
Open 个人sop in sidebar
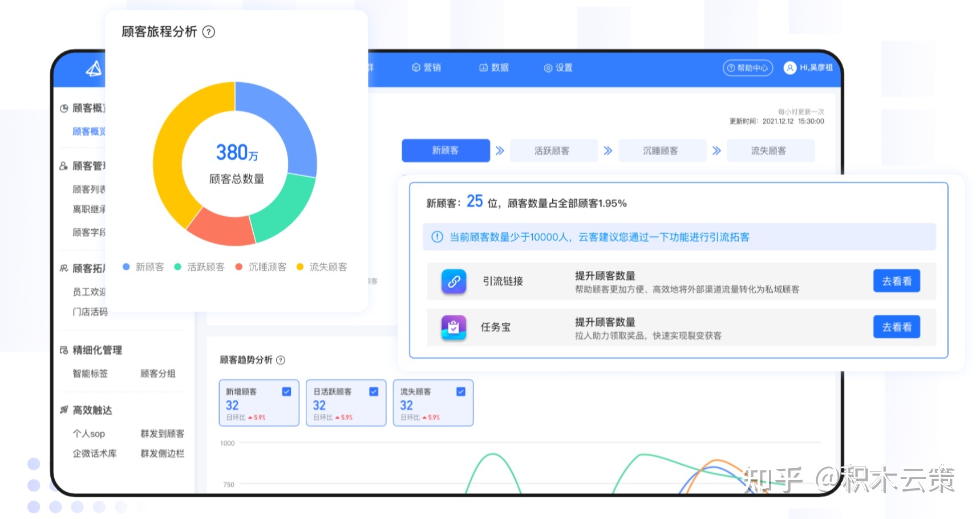click(x=89, y=433)
